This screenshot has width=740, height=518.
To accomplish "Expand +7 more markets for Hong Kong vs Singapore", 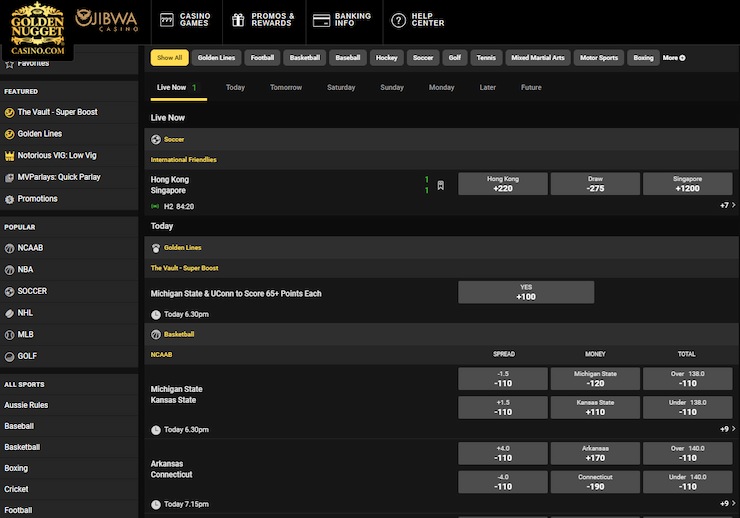I will [727, 205].
